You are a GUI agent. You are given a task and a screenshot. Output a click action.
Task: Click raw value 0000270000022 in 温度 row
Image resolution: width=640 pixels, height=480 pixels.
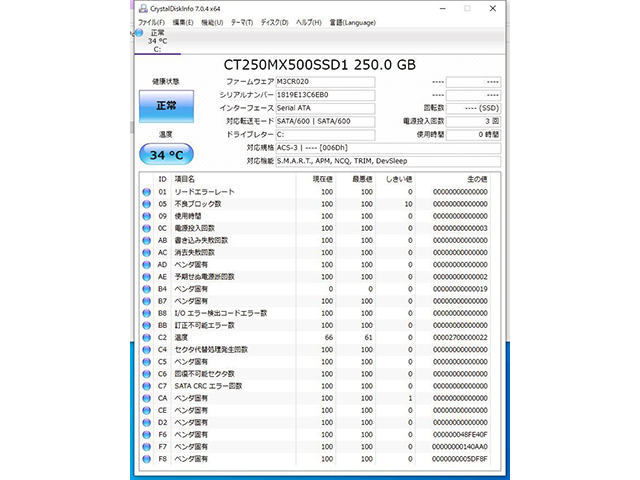(x=460, y=338)
